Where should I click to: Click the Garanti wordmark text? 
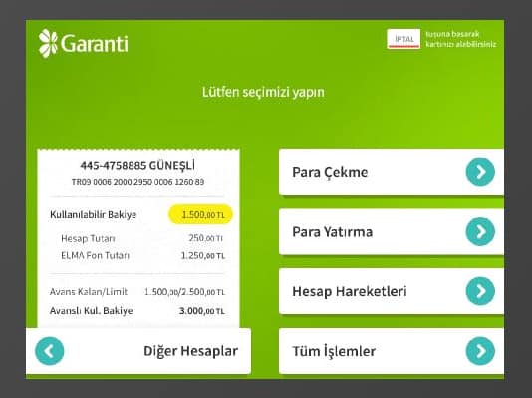[95, 44]
